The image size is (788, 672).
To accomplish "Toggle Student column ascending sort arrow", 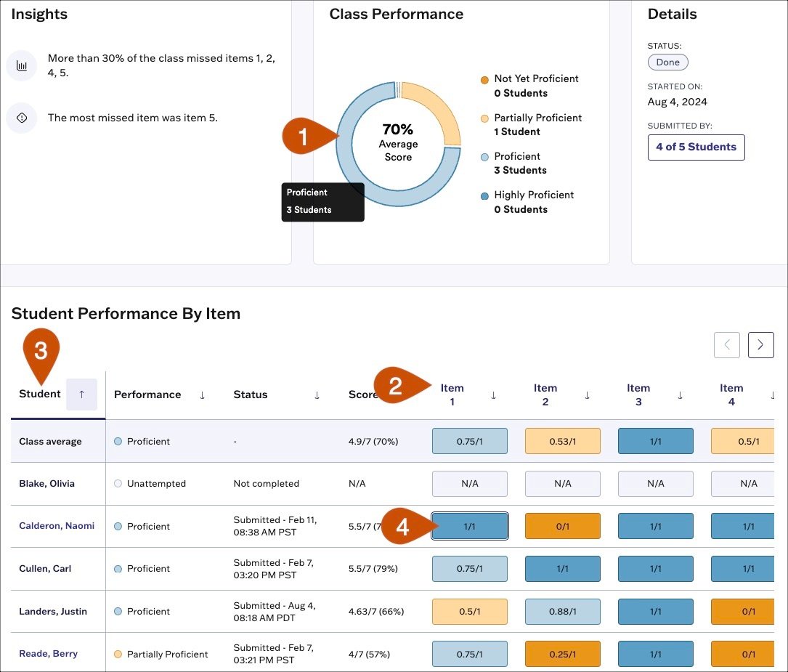I will tap(81, 394).
